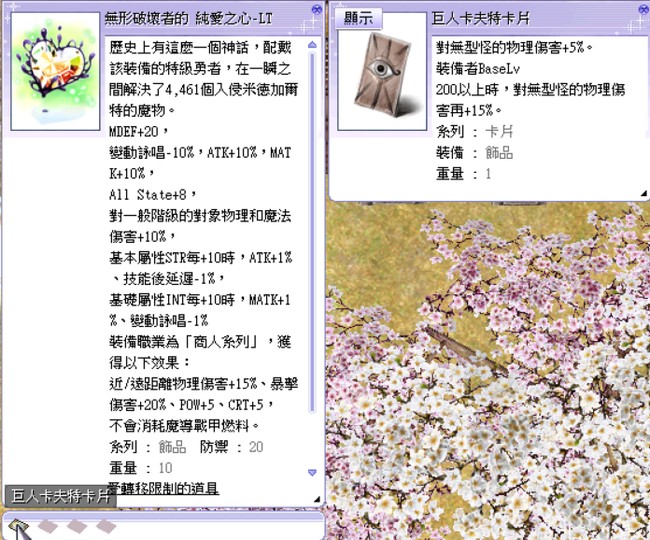This screenshot has width=650, height=540.
Task: Select the first card slot with inserted card
Action: [17, 526]
